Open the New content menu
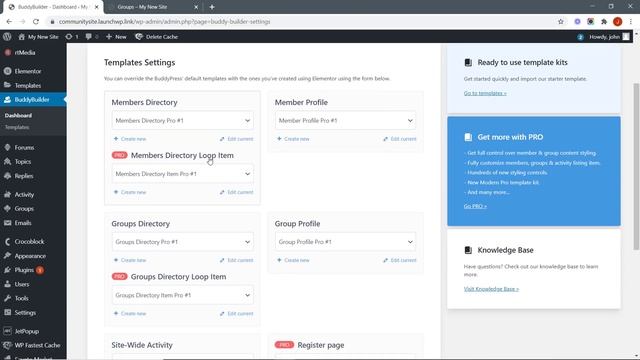This screenshot has width=640, height=360. coord(116,37)
